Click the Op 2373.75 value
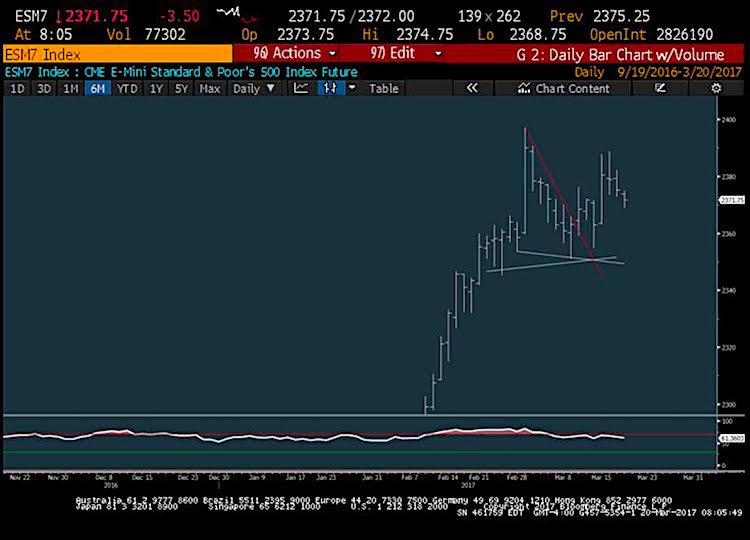 pos(306,34)
